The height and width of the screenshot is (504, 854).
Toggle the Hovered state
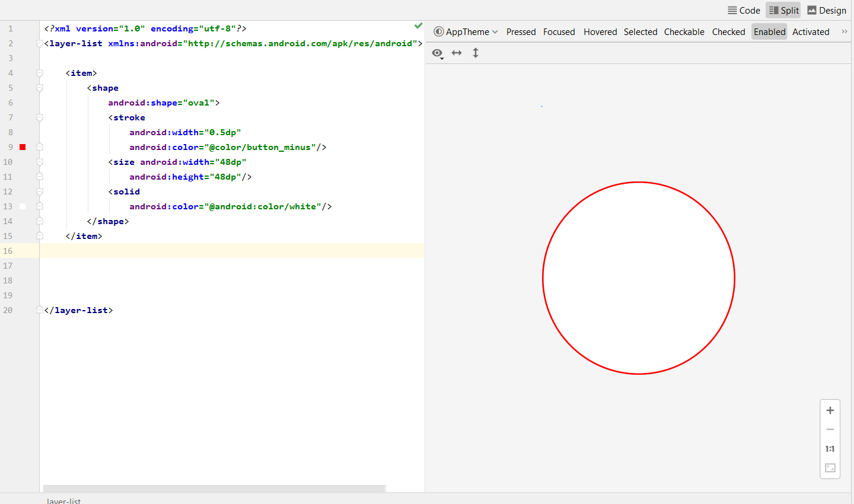click(600, 32)
